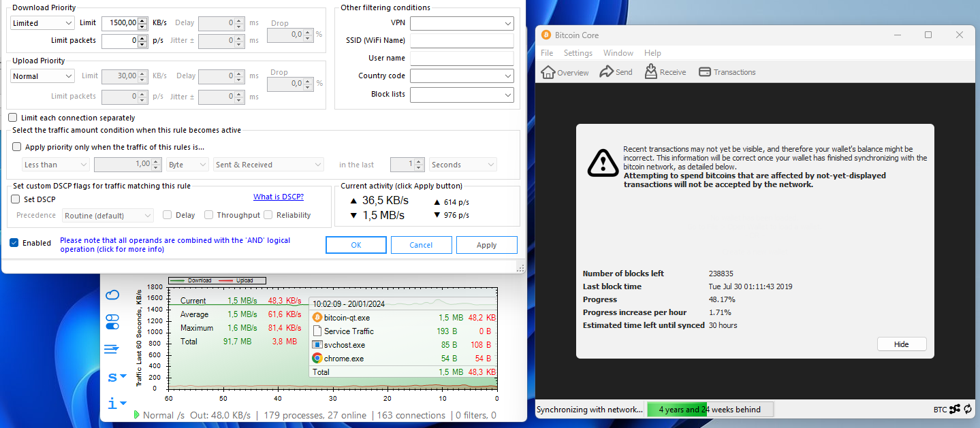The height and width of the screenshot is (428, 980).
Task: Click the lines-with-arrow icon in traffic sidebar
Action: [112, 349]
